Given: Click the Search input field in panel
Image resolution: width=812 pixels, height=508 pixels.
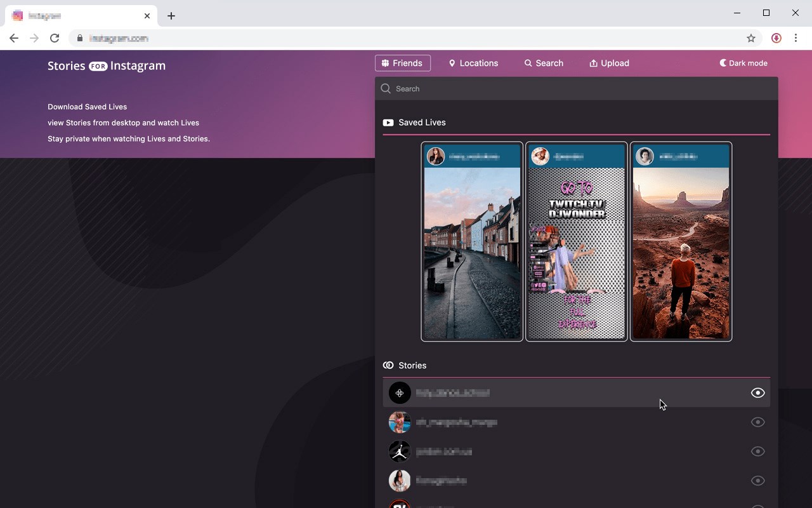Looking at the screenshot, I should [x=577, y=89].
